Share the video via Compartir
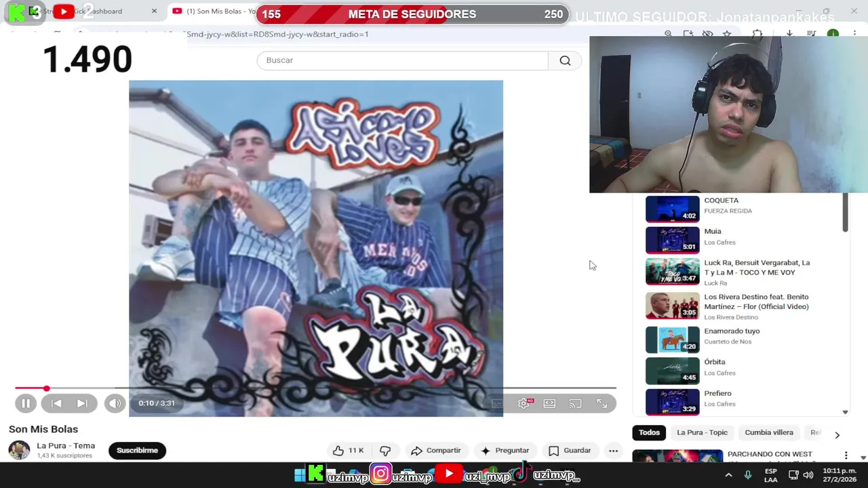The width and height of the screenshot is (868, 488). pos(436,451)
